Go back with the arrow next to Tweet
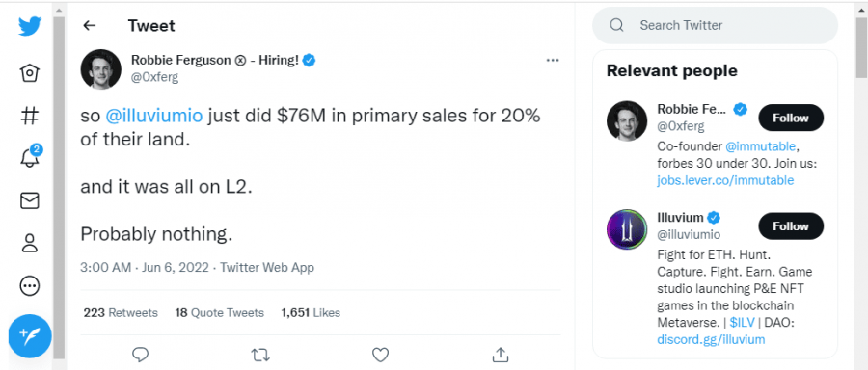This screenshot has height=370, width=868. [89, 25]
